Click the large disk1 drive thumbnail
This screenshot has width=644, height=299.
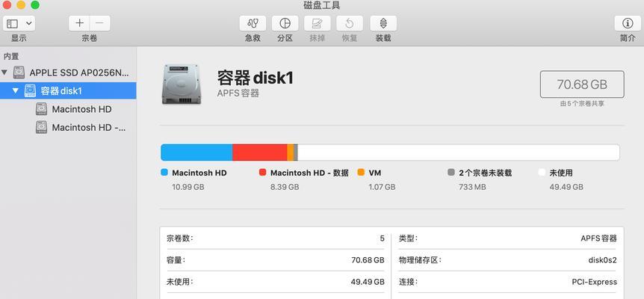click(x=182, y=84)
